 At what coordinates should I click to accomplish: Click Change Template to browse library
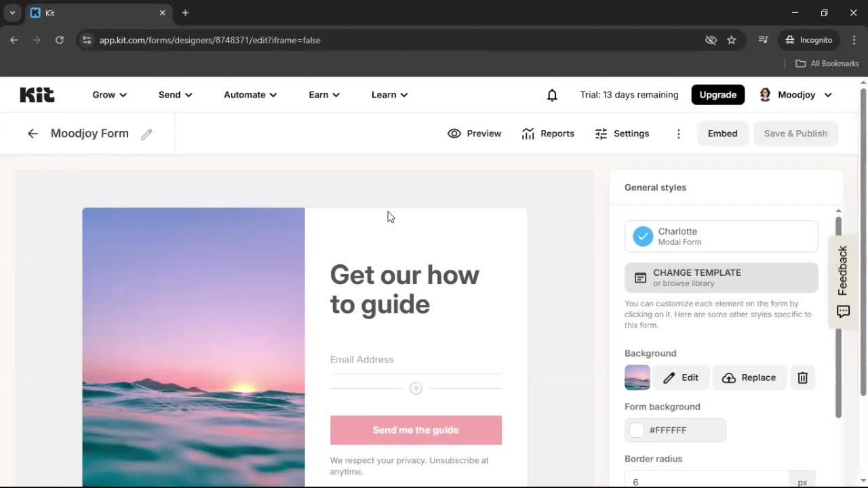point(721,277)
